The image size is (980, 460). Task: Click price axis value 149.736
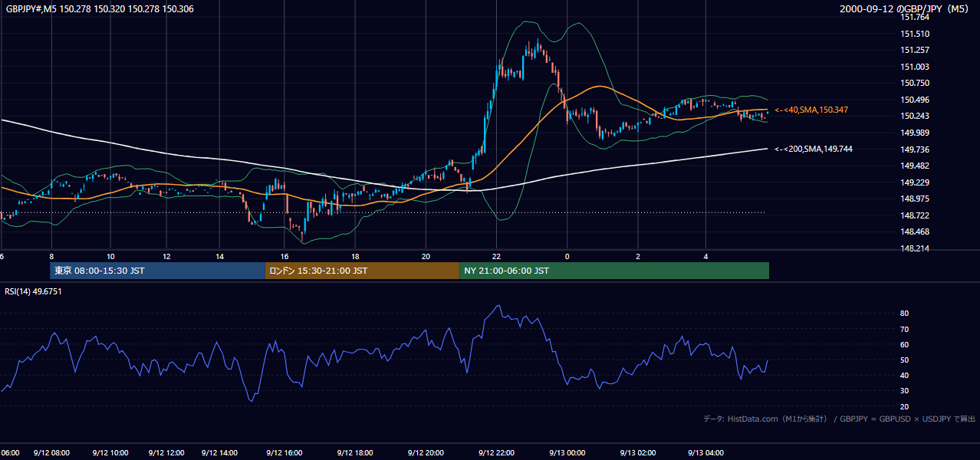pyautogui.click(x=916, y=149)
